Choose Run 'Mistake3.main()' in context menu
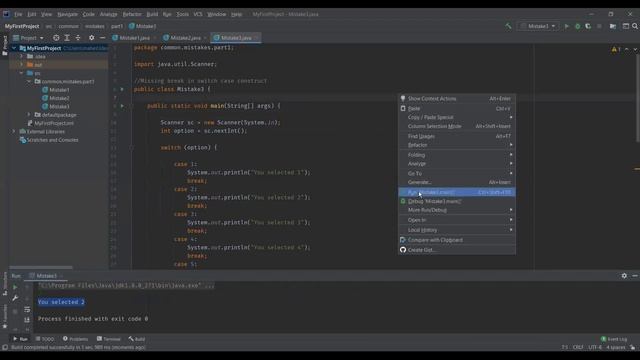Viewport: 640px width, 360px height. pos(457,192)
